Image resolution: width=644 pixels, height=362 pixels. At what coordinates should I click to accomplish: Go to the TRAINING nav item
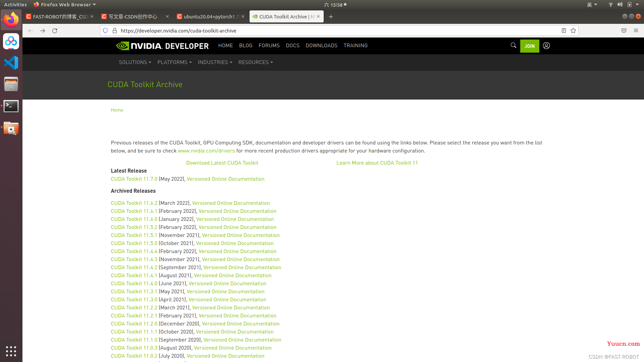[x=356, y=46]
